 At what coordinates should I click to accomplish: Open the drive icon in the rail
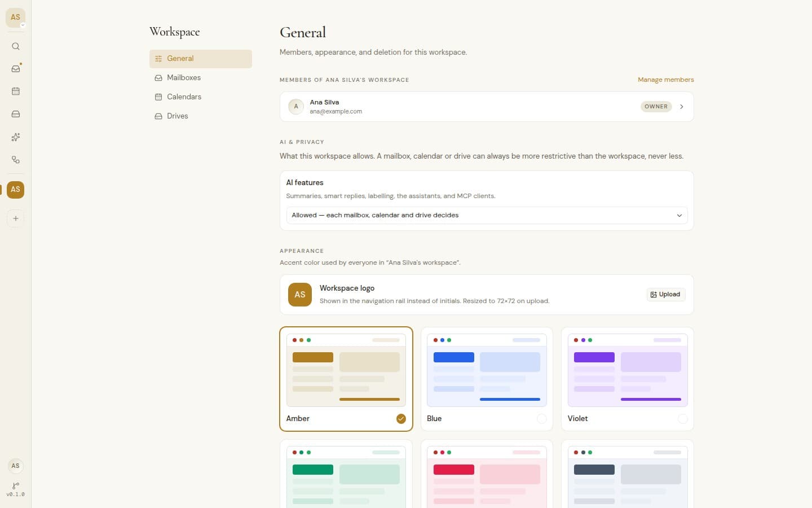[x=16, y=114]
